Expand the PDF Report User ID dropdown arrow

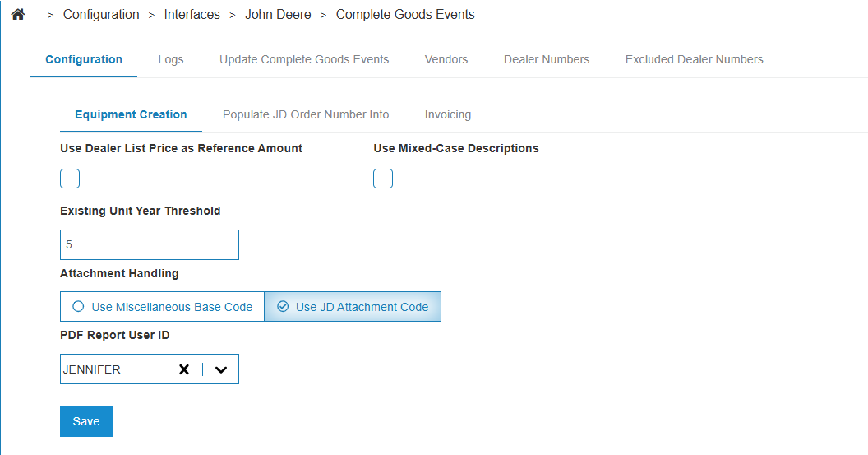pyautogui.click(x=221, y=369)
